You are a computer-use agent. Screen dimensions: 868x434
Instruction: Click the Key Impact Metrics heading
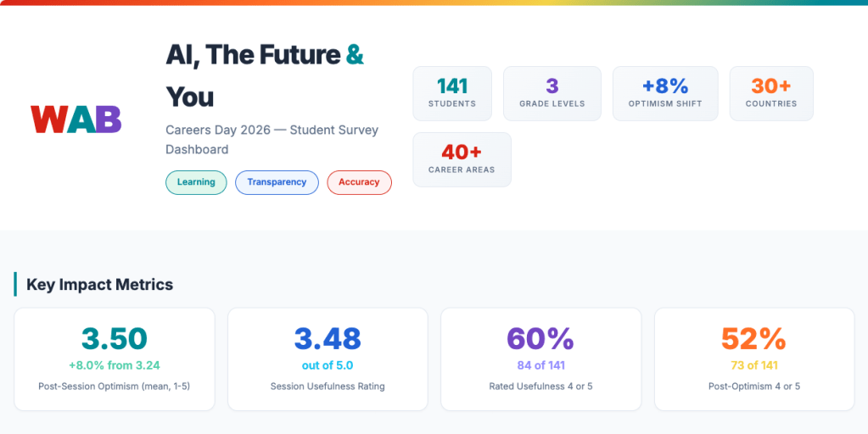coord(99,285)
